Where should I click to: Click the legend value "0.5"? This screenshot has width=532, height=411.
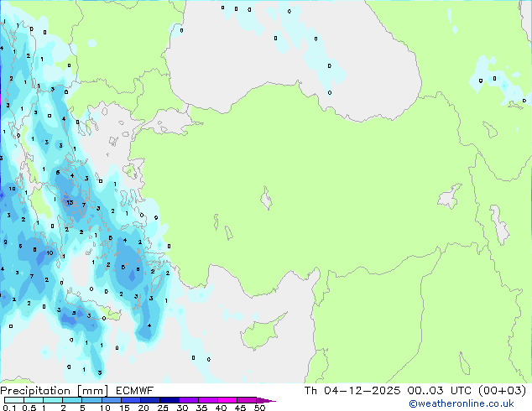click(x=29, y=408)
